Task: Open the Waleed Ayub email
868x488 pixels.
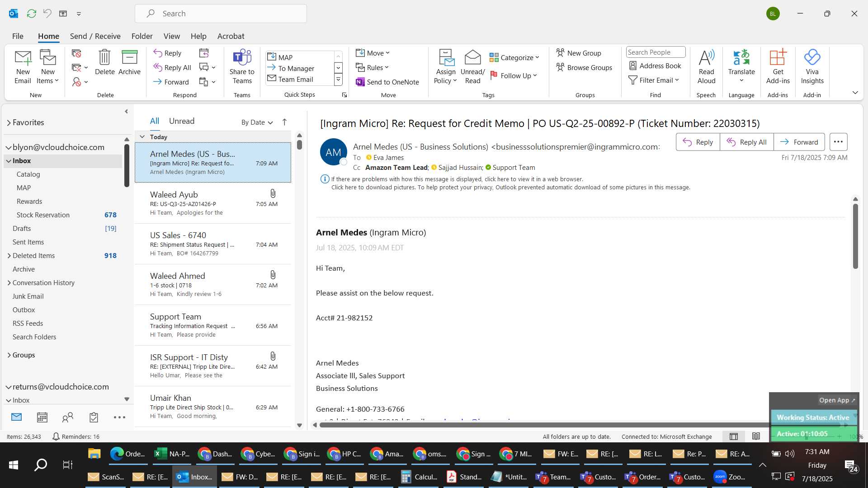Action: tap(213, 203)
